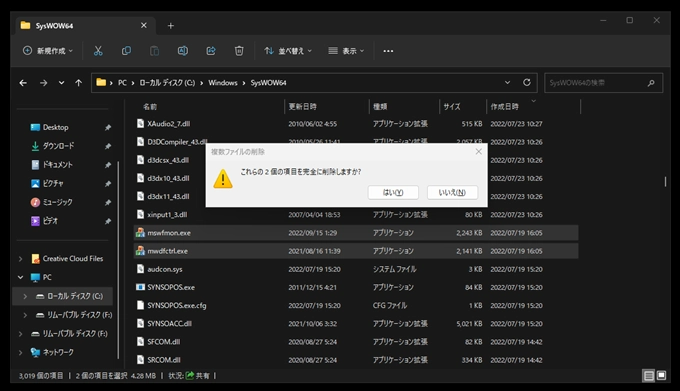Viewport: 680px width, 391px height.
Task: Open the three-dots more options menu
Action: click(x=388, y=51)
